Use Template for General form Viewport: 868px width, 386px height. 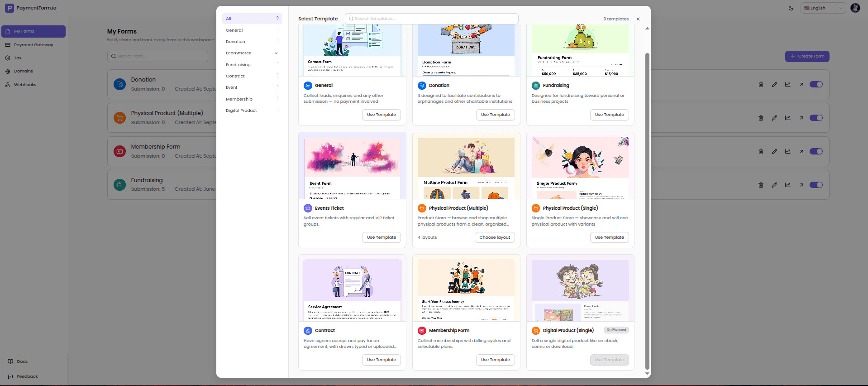tap(382, 115)
